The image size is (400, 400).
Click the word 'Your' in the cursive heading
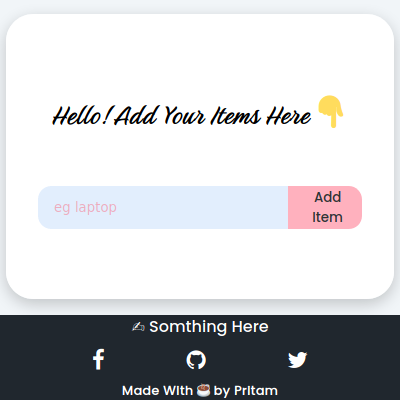[184, 116]
